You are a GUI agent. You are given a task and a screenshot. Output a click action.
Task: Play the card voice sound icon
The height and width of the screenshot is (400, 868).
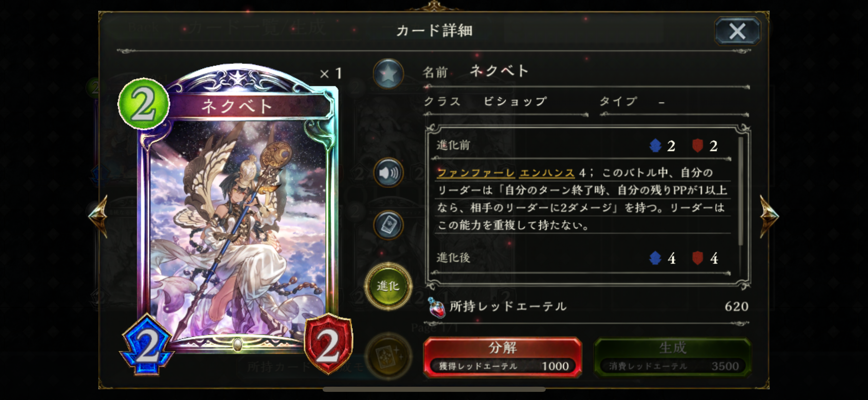pyautogui.click(x=388, y=173)
